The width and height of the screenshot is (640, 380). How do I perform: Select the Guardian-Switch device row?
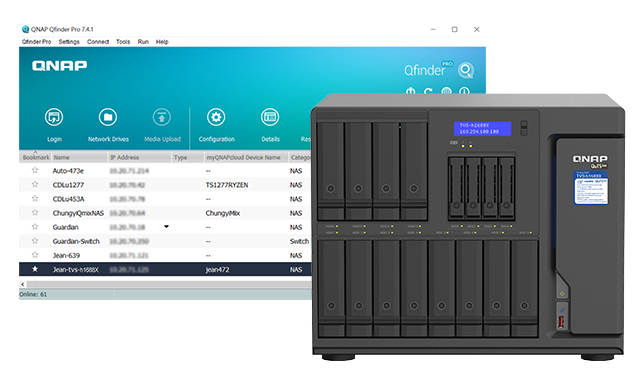165,241
